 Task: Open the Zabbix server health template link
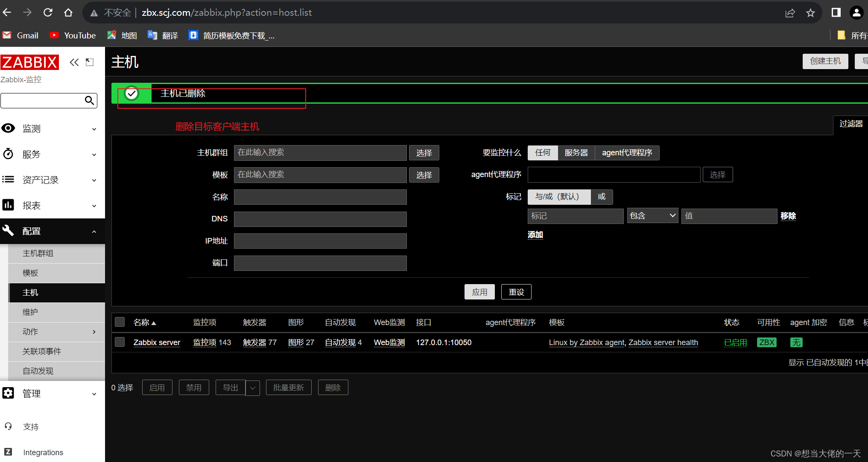pos(663,343)
